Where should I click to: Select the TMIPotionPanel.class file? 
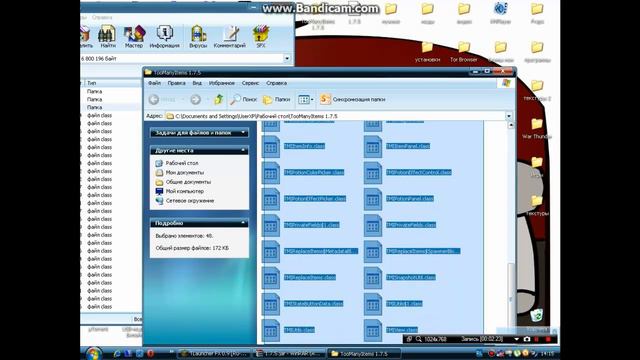410,198
